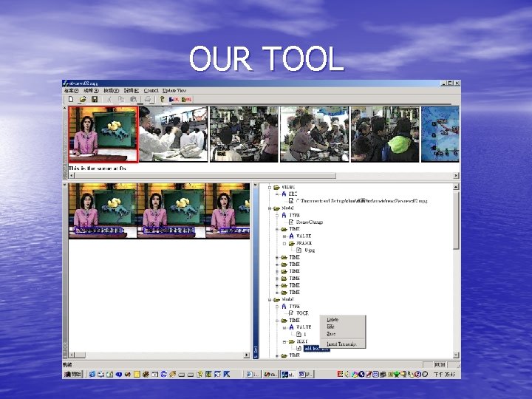This screenshot has height=399, width=532.
Task: Click the Open folder toolbar icon
Action: (83, 99)
